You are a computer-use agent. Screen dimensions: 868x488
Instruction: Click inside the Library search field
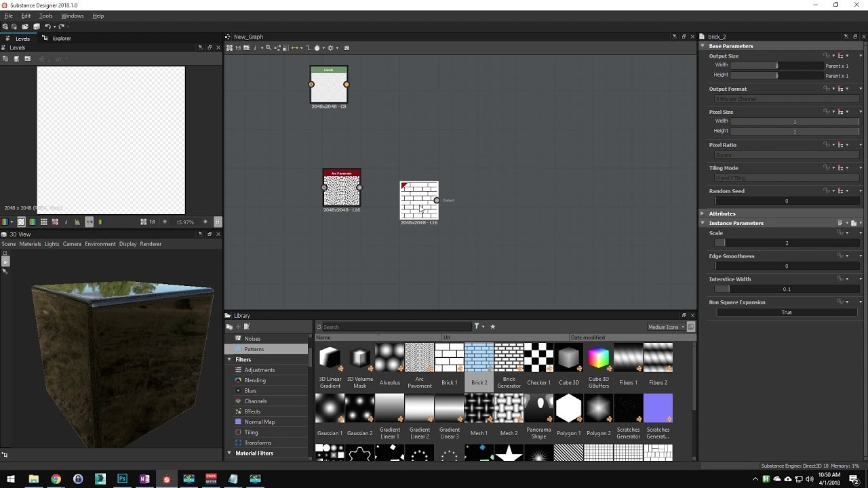point(393,326)
